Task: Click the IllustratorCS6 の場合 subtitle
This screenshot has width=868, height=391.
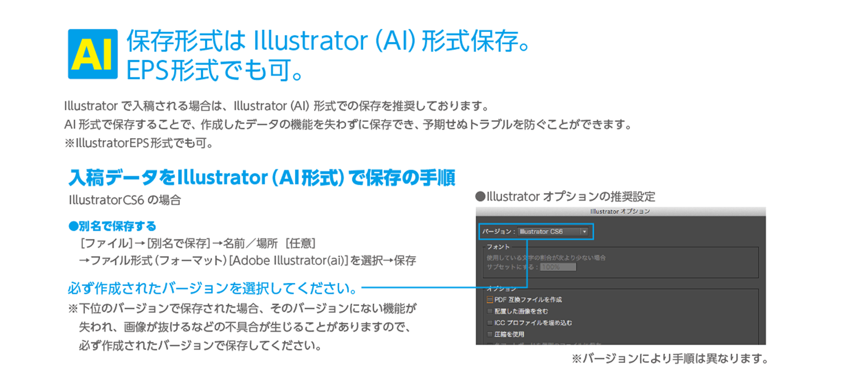Action: pyautogui.click(x=125, y=200)
